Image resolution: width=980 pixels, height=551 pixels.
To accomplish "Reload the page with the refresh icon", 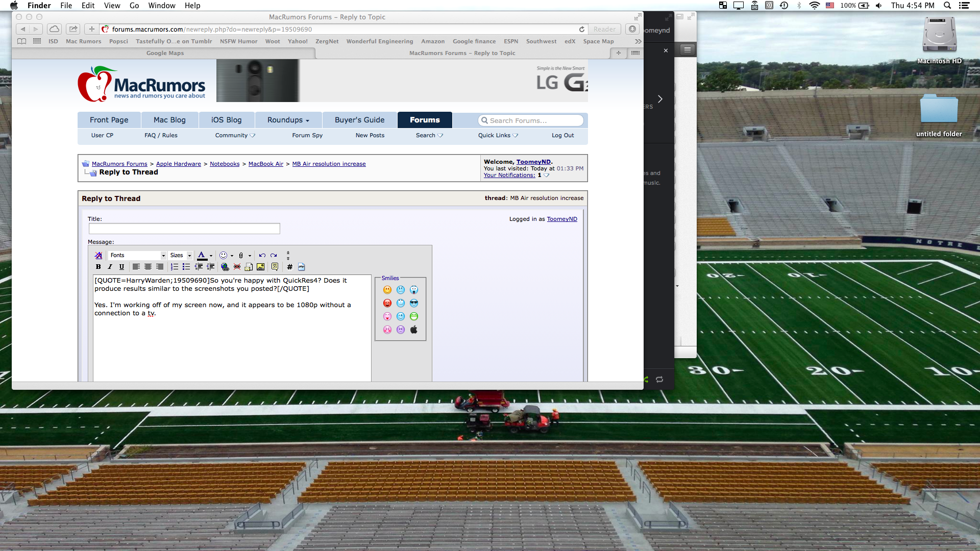I will click(581, 30).
